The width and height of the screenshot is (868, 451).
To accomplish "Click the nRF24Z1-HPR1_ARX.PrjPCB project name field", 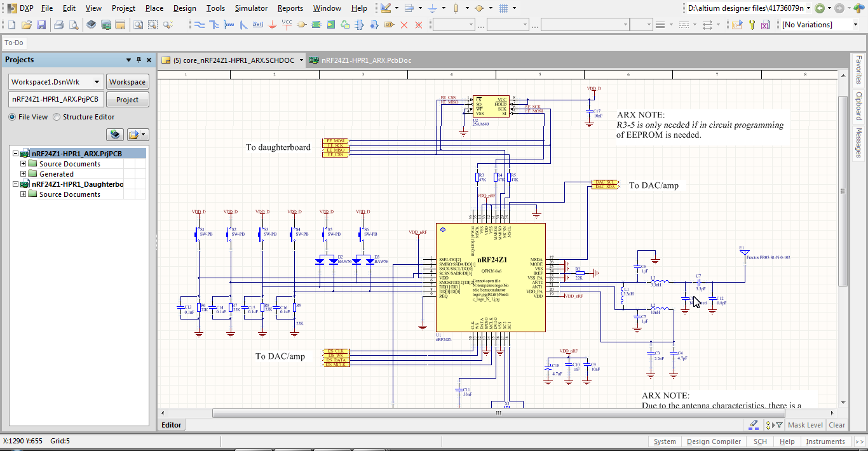I will [x=56, y=100].
